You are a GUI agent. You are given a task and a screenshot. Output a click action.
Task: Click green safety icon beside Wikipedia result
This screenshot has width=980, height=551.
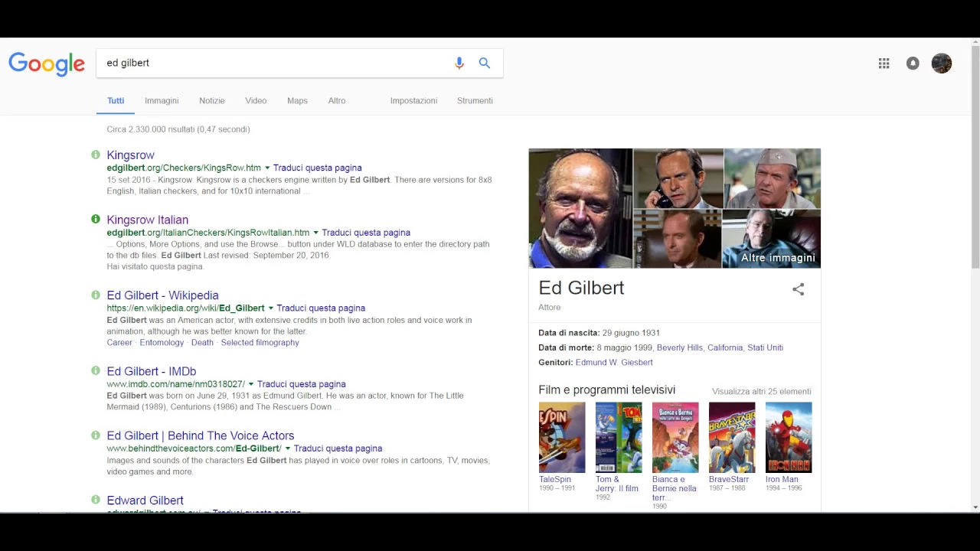click(96, 295)
